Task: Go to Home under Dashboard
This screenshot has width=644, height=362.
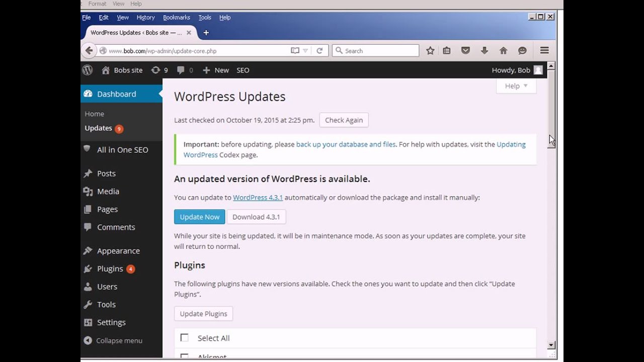Action: [95, 114]
